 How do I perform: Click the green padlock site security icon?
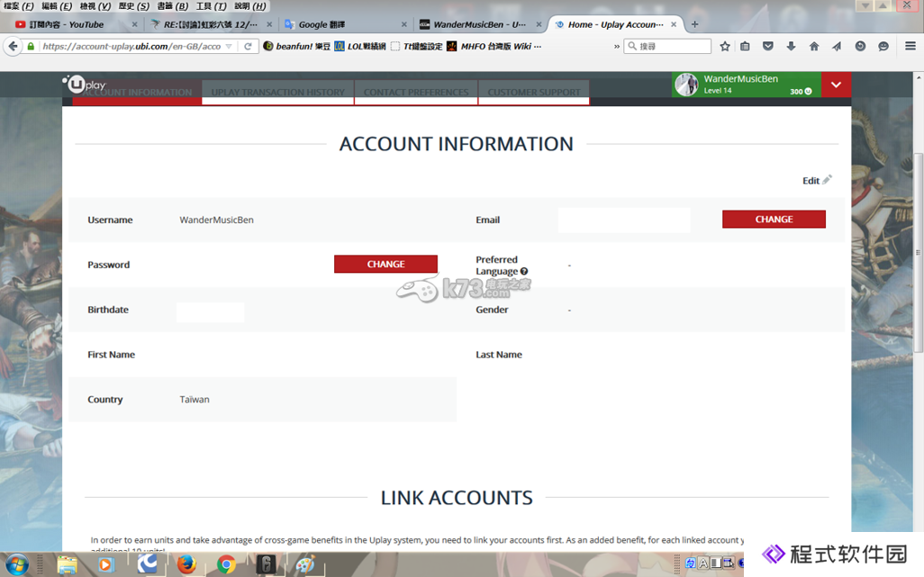[31, 46]
